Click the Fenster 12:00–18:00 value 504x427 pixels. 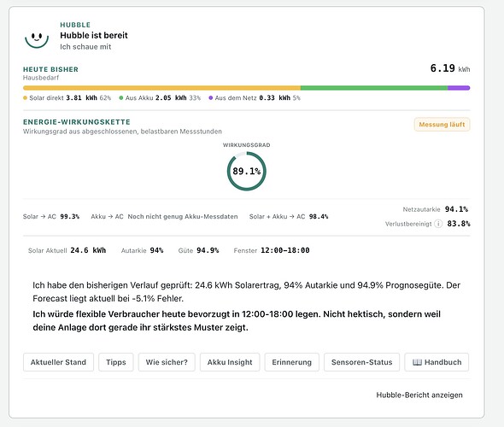[285, 250]
